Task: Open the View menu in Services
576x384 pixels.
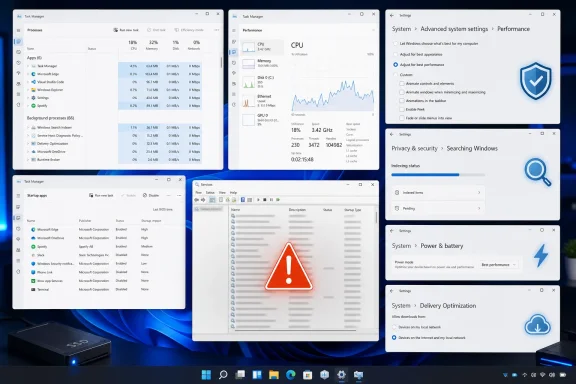Action: coord(222,193)
